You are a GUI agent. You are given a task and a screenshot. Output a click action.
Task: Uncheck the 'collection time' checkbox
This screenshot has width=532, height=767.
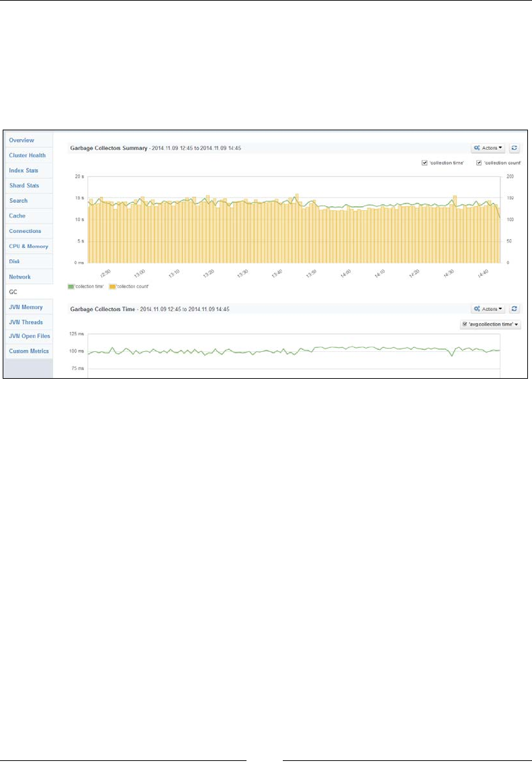coord(425,163)
